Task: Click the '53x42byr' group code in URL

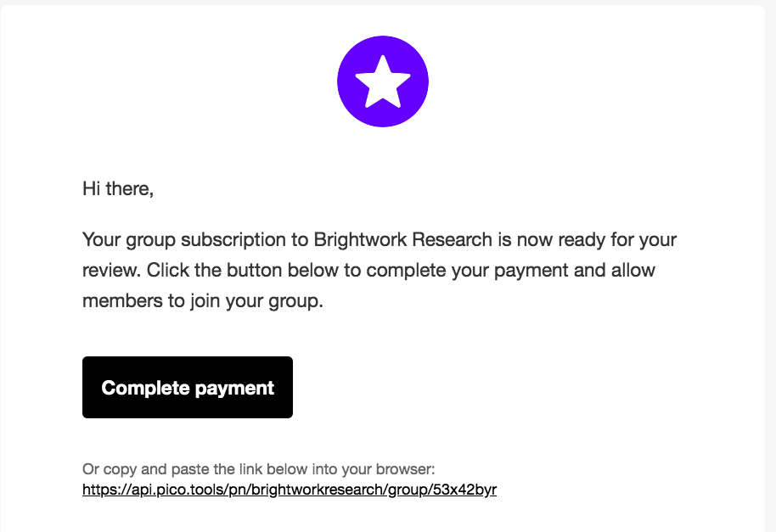Action: pos(464,490)
